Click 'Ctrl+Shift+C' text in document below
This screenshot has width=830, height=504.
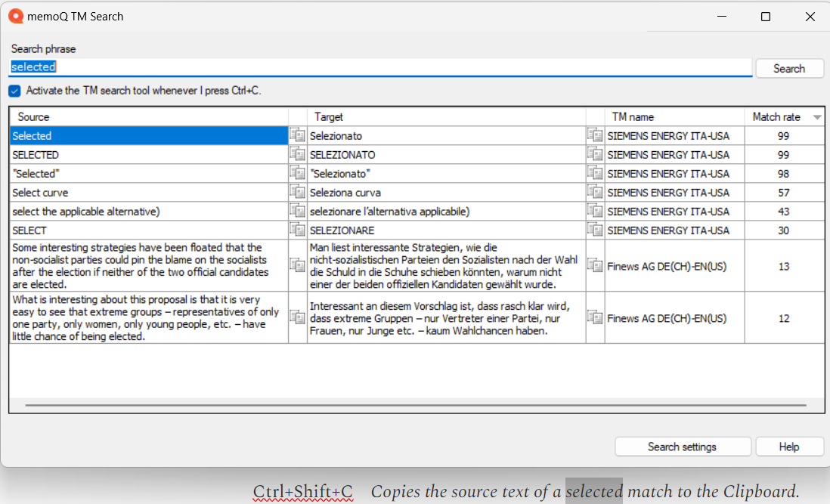pyautogui.click(x=303, y=491)
